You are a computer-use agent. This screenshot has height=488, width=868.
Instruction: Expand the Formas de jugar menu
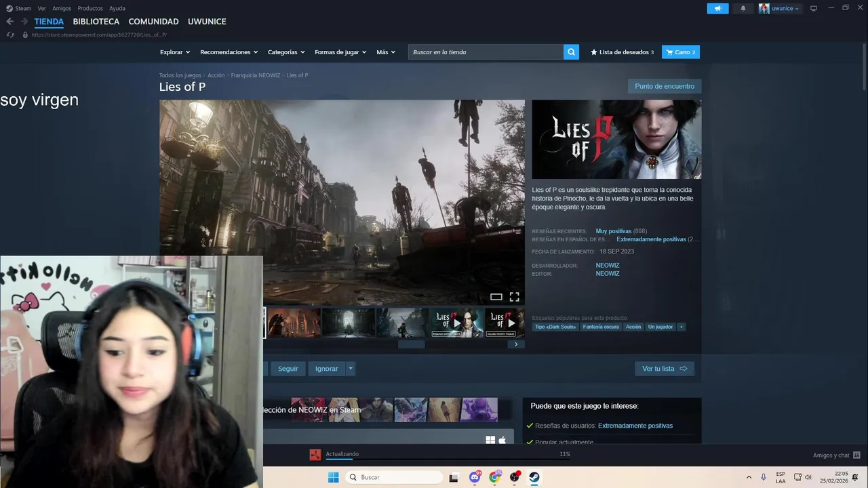[x=340, y=52]
